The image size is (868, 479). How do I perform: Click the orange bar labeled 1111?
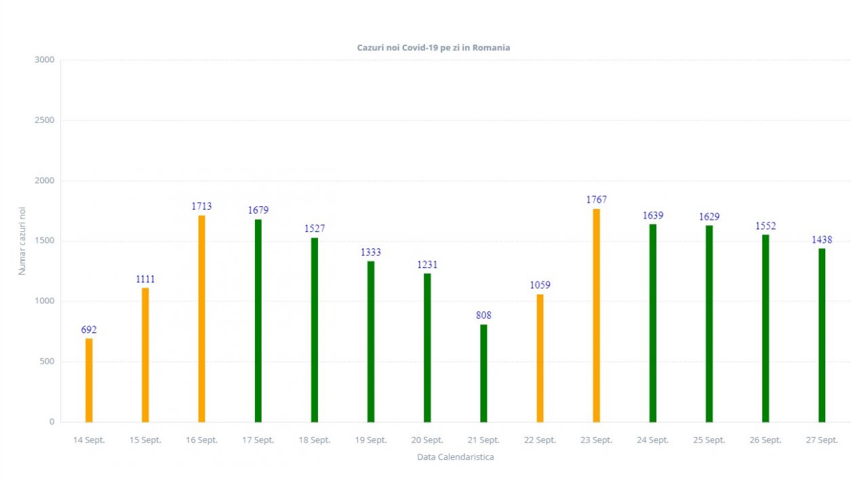pyautogui.click(x=145, y=355)
